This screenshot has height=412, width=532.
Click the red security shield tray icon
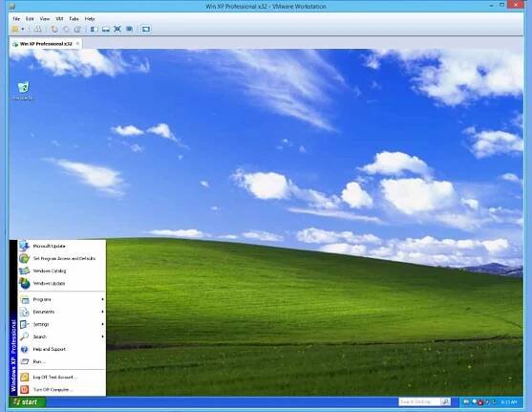tap(480, 402)
